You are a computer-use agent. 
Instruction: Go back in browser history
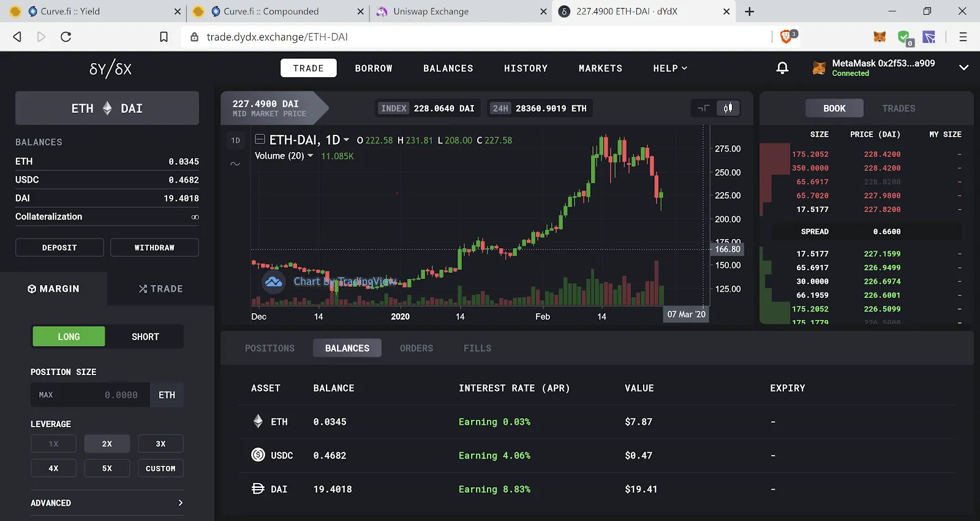[x=17, y=37]
